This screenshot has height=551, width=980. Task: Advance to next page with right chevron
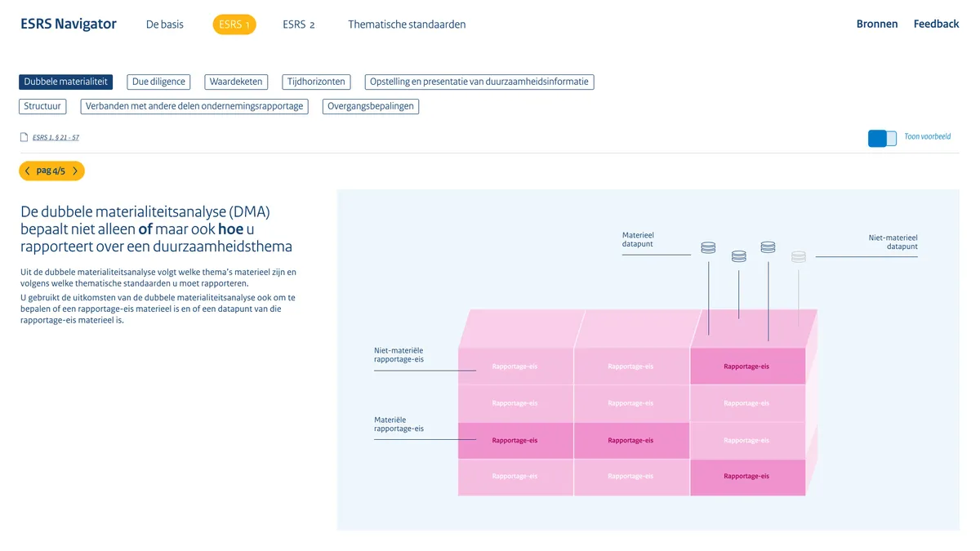[x=75, y=171]
